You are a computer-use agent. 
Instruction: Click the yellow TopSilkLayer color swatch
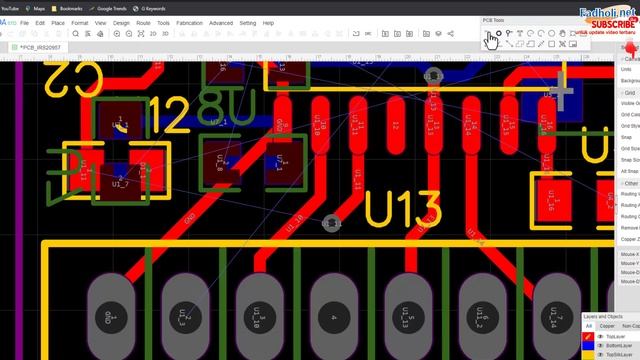[x=588, y=355]
